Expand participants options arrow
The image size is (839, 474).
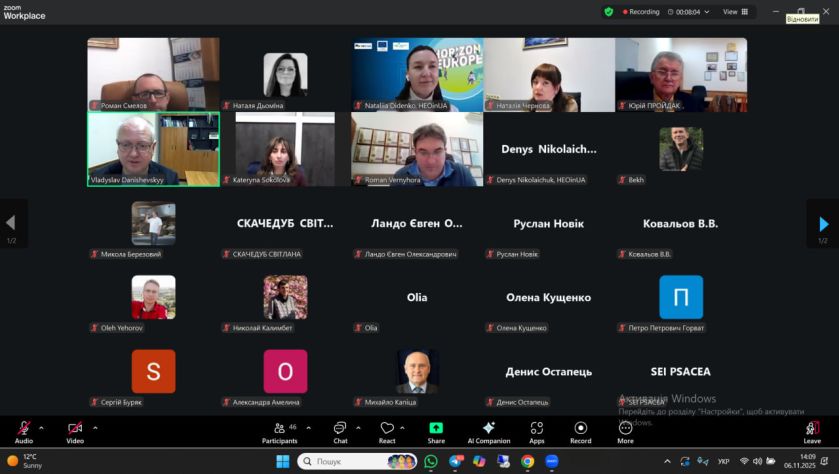308,428
